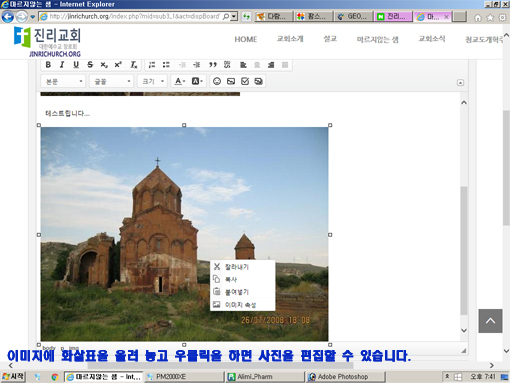Insert a numbered list
The image size is (510, 383).
[x=152, y=65]
